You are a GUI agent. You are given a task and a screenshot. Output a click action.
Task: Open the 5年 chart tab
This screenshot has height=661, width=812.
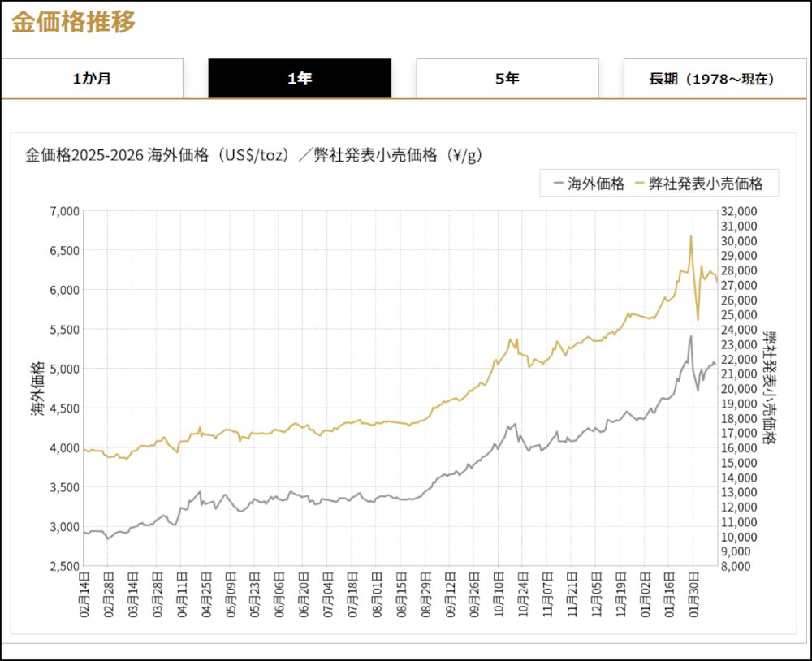pos(508,79)
